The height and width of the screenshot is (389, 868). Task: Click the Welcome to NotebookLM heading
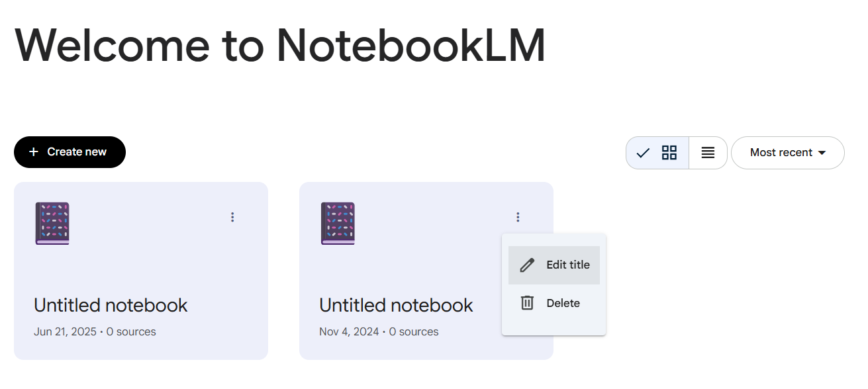pyautogui.click(x=280, y=45)
